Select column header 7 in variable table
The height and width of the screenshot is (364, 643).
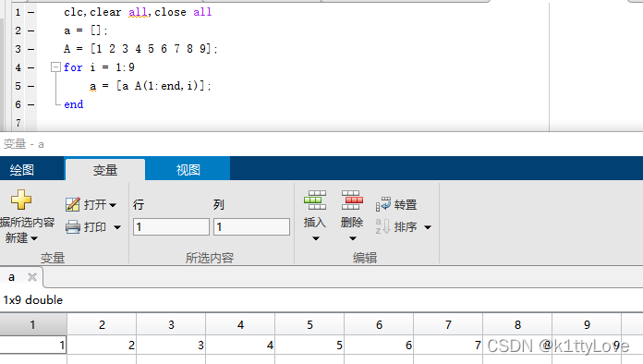pos(448,324)
